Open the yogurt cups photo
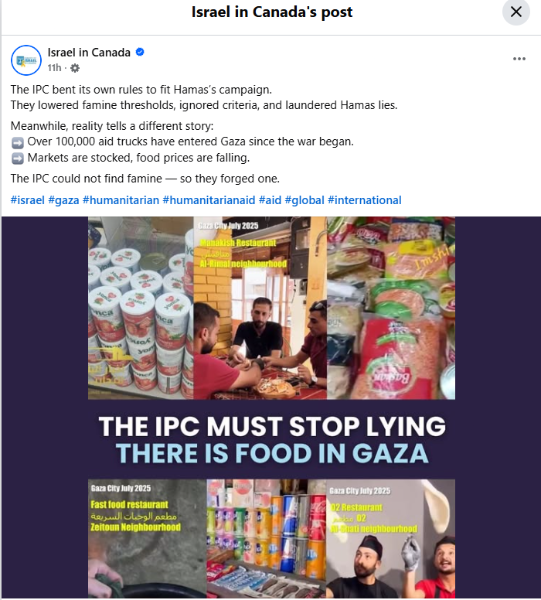The height and width of the screenshot is (600, 541). 141,308
